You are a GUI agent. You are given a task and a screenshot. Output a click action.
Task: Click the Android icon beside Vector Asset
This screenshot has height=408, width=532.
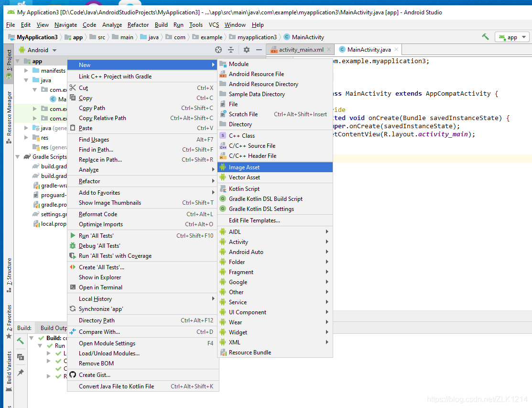point(223,177)
